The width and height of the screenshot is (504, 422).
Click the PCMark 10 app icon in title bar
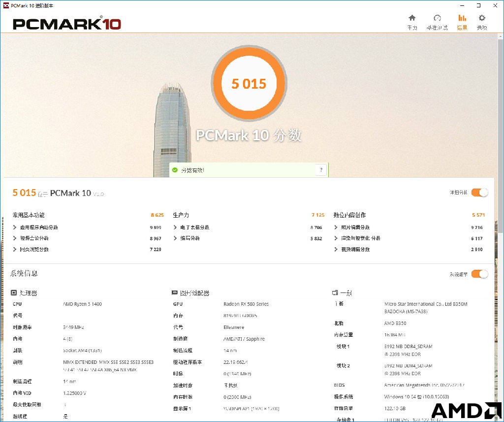coord(6,5)
